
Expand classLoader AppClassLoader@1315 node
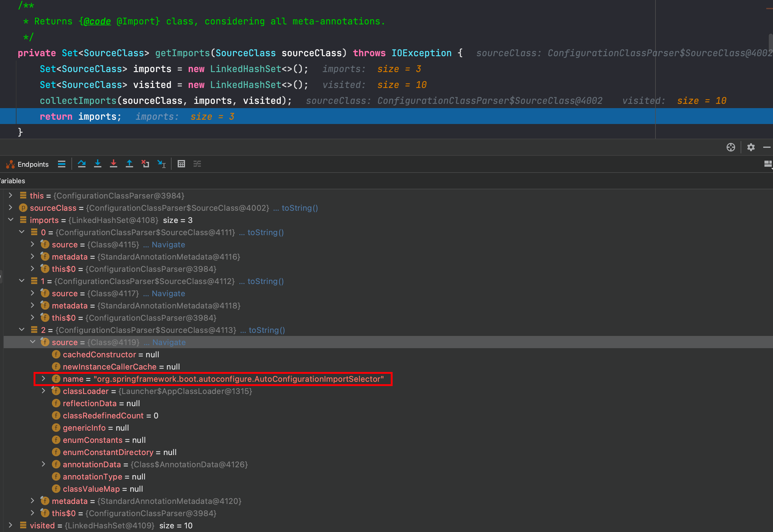pos(43,391)
